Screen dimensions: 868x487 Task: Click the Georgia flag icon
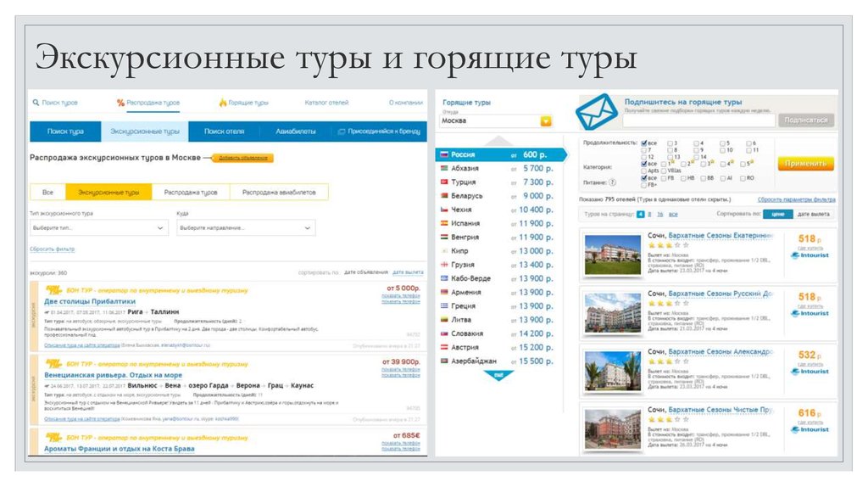(444, 264)
